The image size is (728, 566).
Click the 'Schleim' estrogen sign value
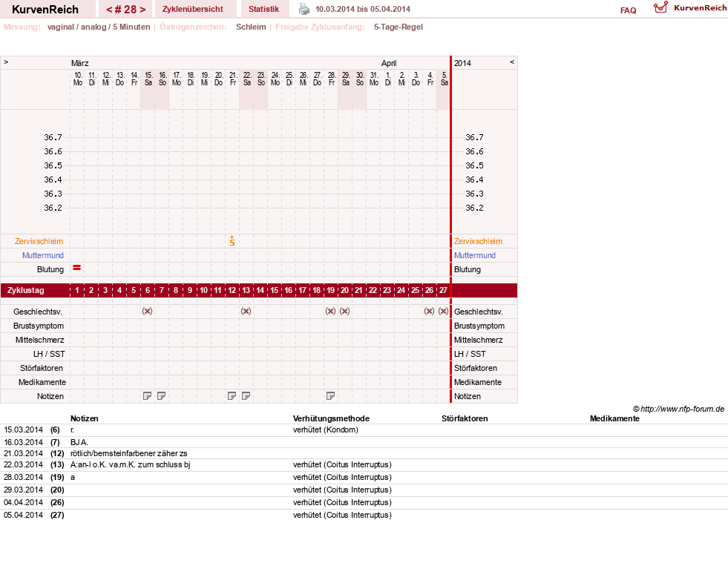click(x=251, y=27)
